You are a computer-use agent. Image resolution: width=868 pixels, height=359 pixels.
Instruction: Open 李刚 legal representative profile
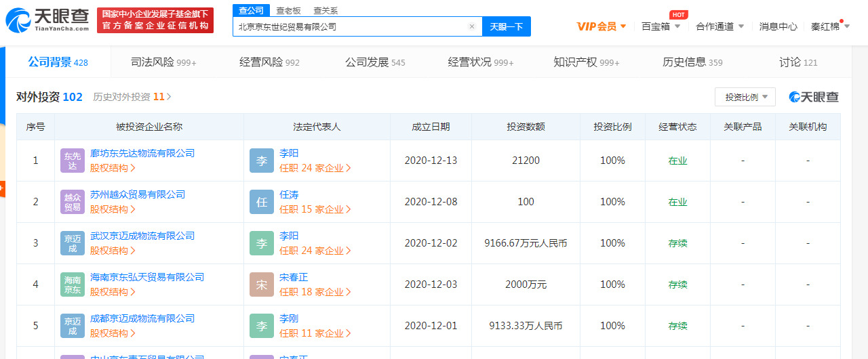pos(289,318)
